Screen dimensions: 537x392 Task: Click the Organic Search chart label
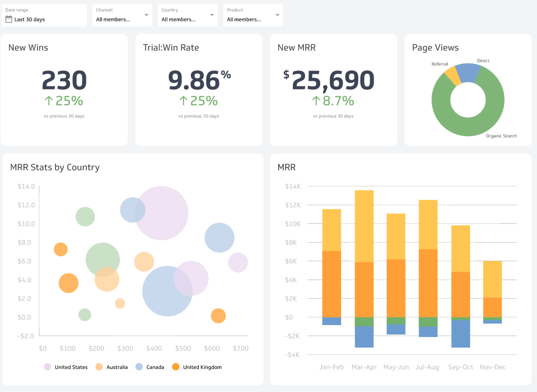tap(502, 136)
